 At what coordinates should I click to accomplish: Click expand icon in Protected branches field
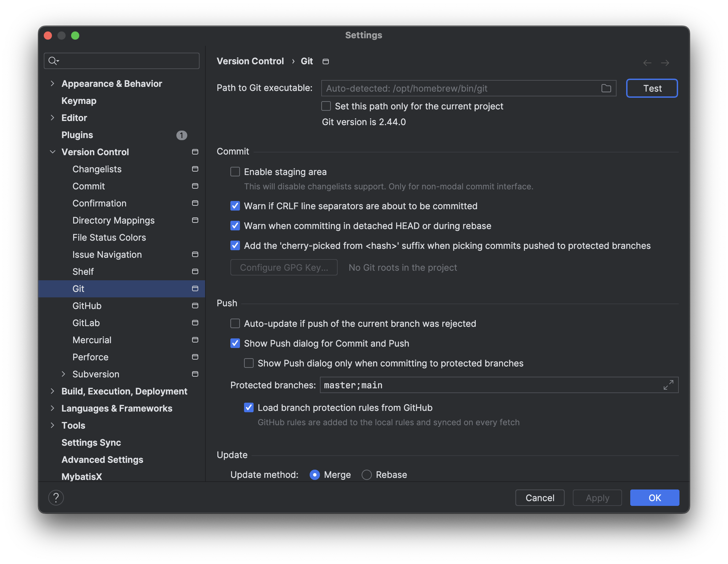tap(668, 385)
